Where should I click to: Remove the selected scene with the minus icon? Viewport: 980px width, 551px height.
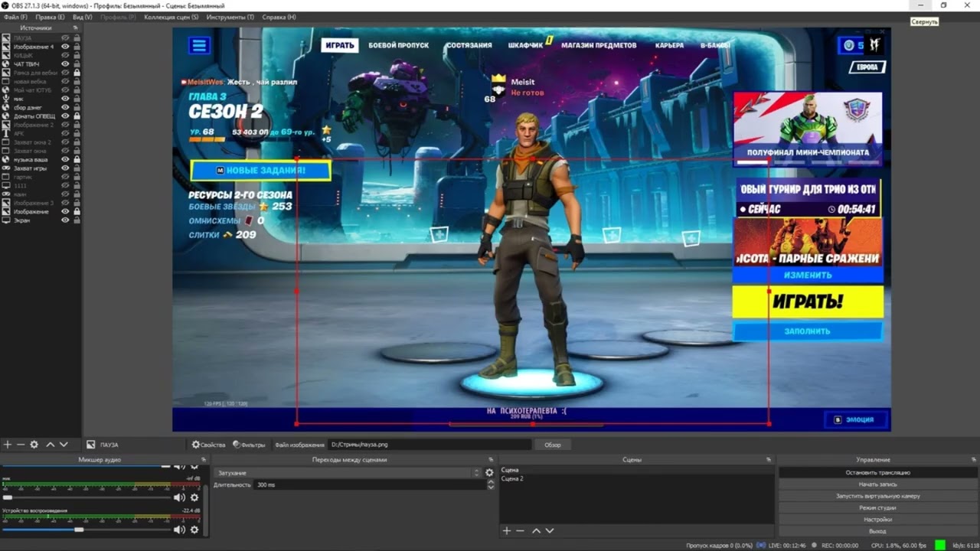coord(520,530)
